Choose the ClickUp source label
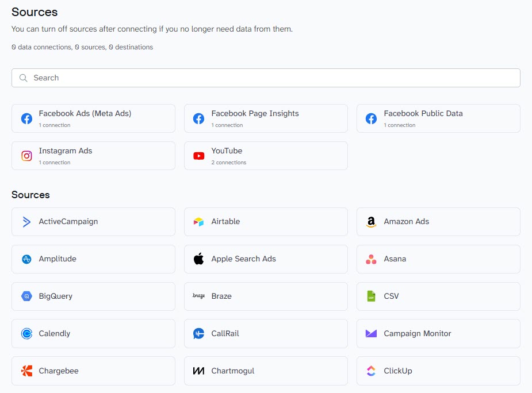This screenshot has height=393, width=532. pyautogui.click(x=398, y=371)
